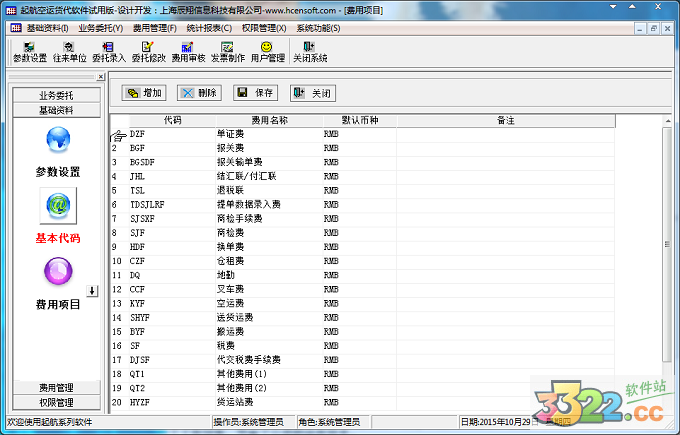Click the 操作员:系统管理员 status bar entry

pyautogui.click(x=253, y=422)
